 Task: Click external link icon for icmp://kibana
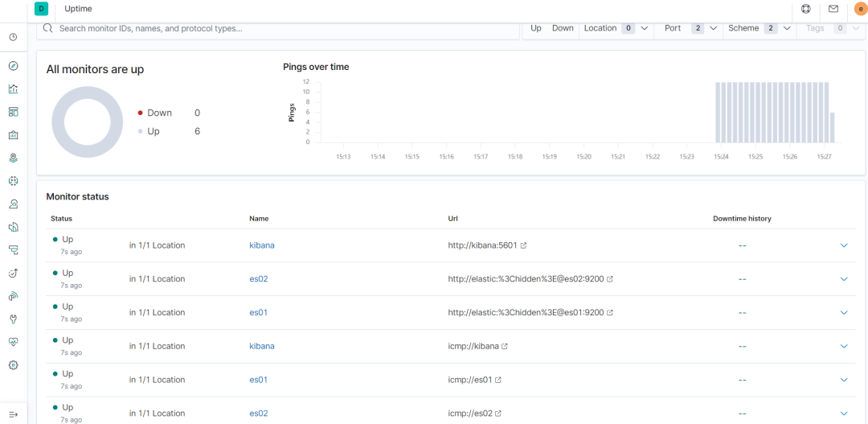pyautogui.click(x=504, y=347)
